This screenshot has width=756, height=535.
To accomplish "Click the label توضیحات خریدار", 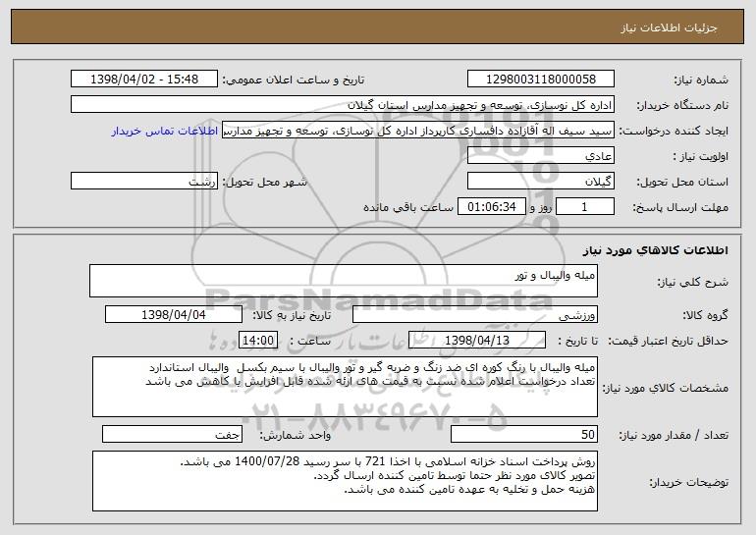I will 689,482.
